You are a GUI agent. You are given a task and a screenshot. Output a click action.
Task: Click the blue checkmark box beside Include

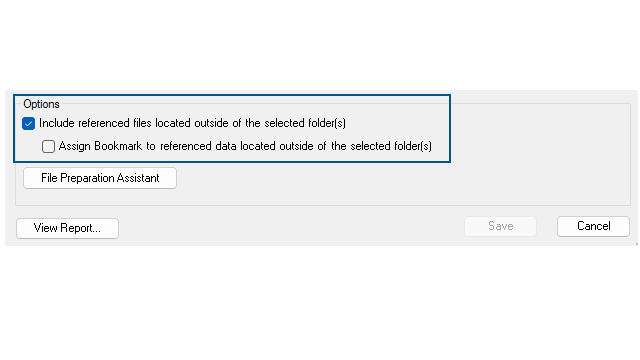pos(29,123)
